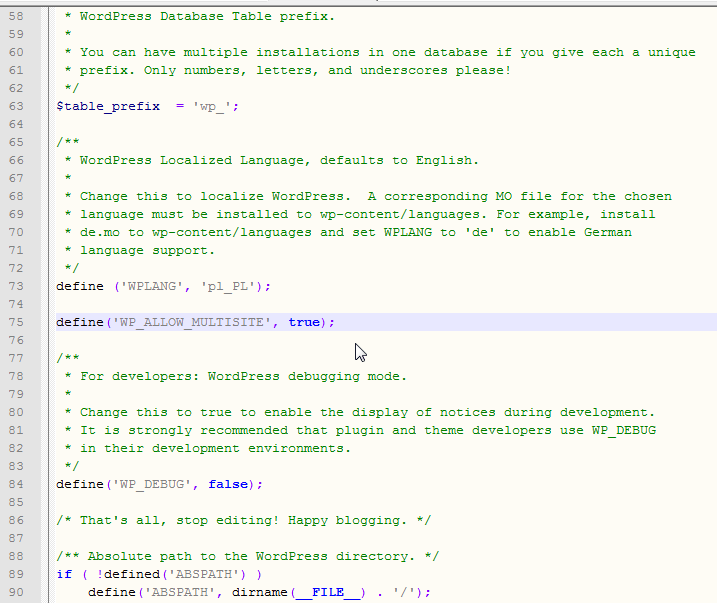Click the !defined function call

[128, 574]
